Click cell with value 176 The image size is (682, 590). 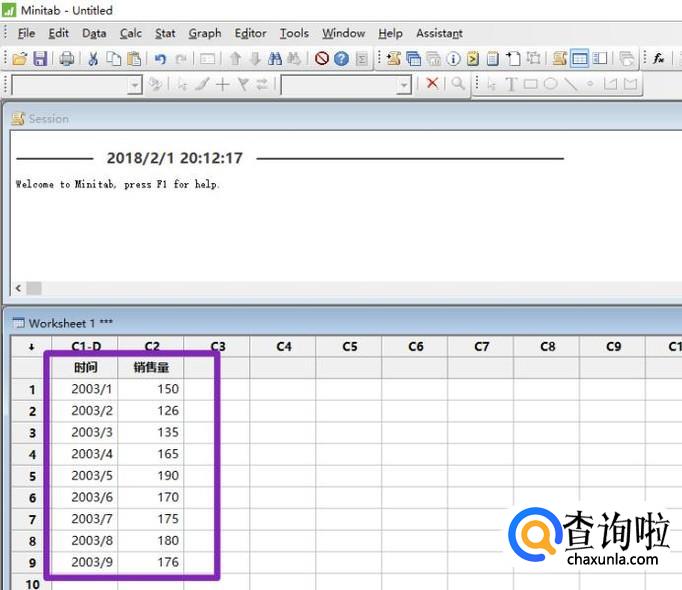coord(151,562)
